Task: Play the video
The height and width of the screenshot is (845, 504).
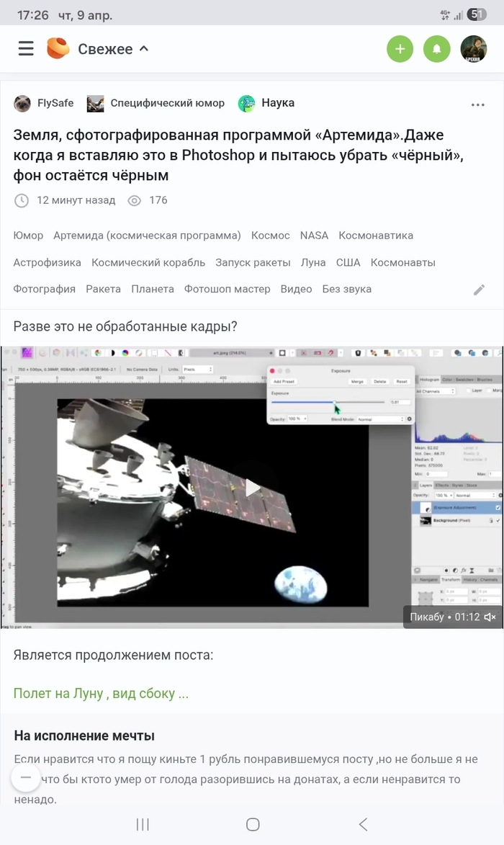Action: point(252,488)
